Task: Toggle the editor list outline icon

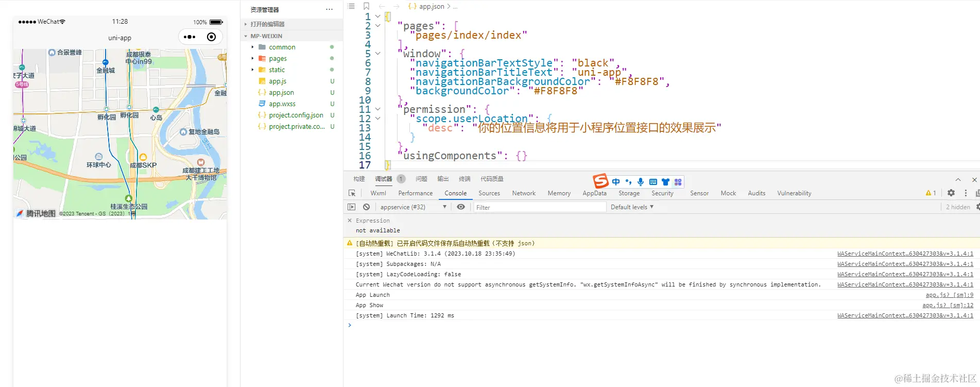Action: (x=351, y=6)
